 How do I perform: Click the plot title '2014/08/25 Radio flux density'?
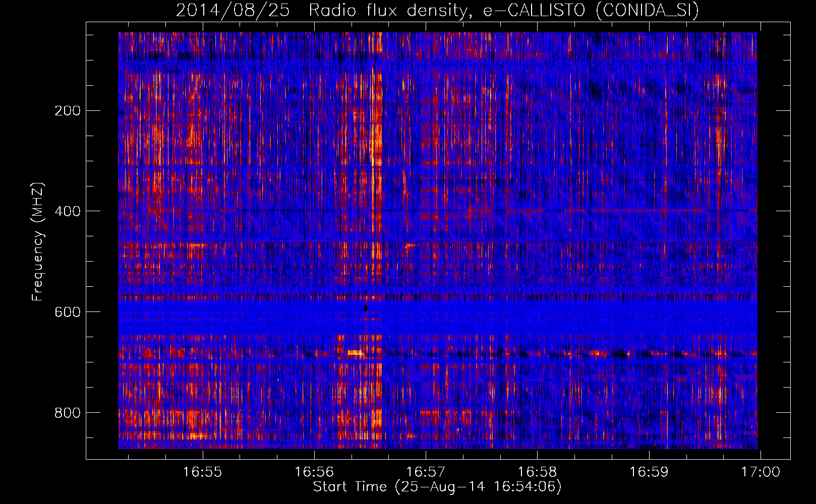pyautogui.click(x=437, y=11)
